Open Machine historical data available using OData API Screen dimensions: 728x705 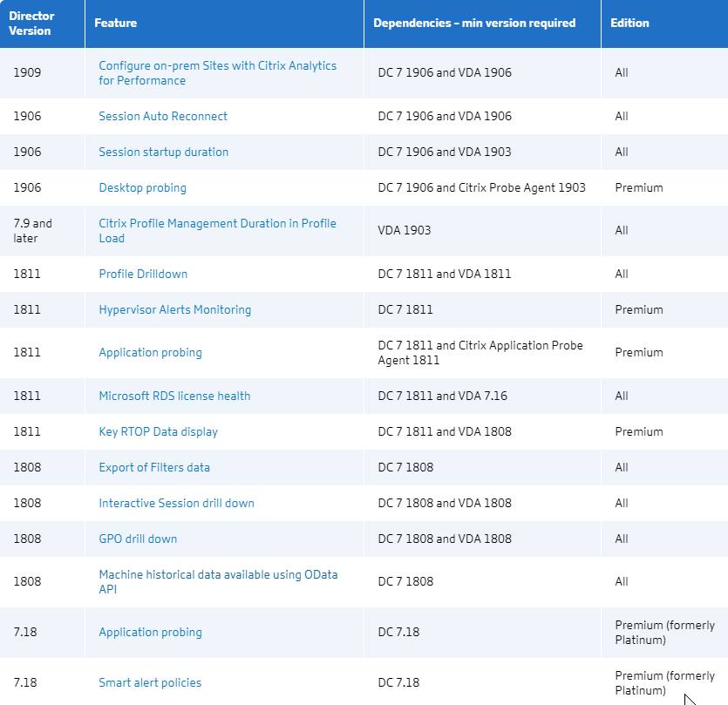218,581
